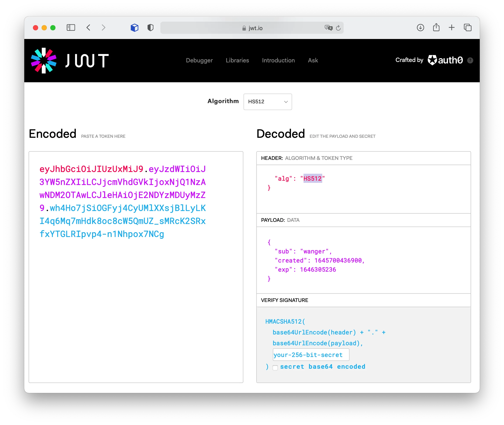The image size is (504, 425).
Task: Go back with the back arrow
Action: click(x=88, y=28)
